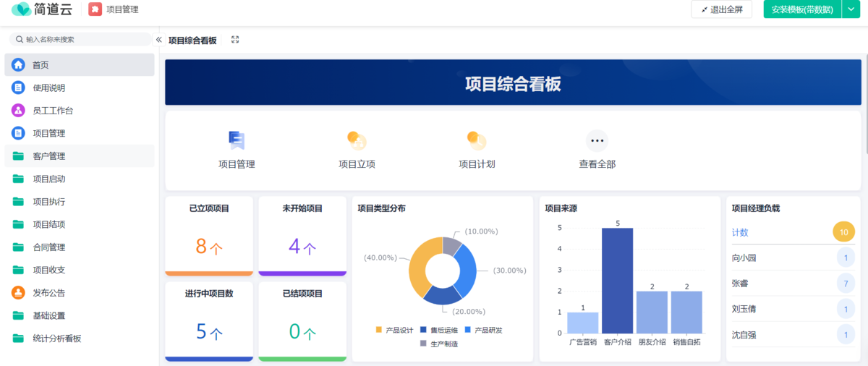Click the 广告营销 bar in 项目来源 chart
Screen dimensions: 868x366
click(x=582, y=323)
